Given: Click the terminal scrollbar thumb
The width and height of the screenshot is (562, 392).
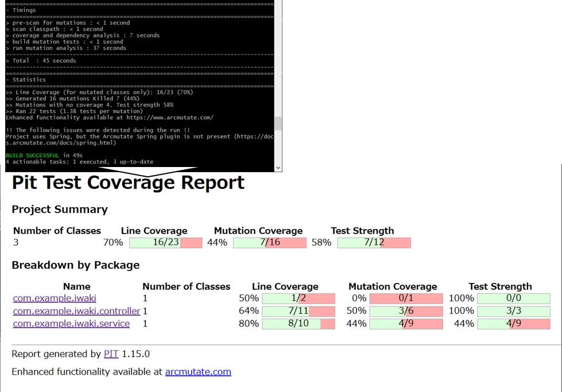Looking at the screenshot, I should pos(278,123).
